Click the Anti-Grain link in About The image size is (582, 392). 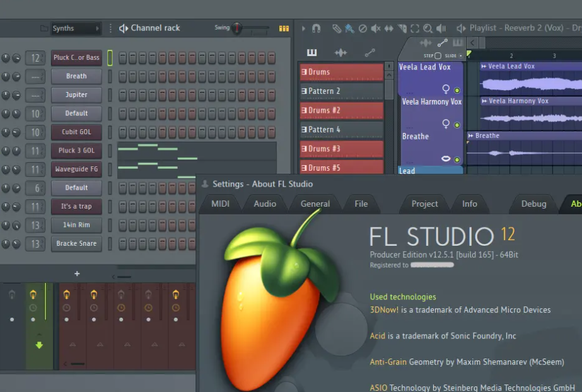(388, 362)
